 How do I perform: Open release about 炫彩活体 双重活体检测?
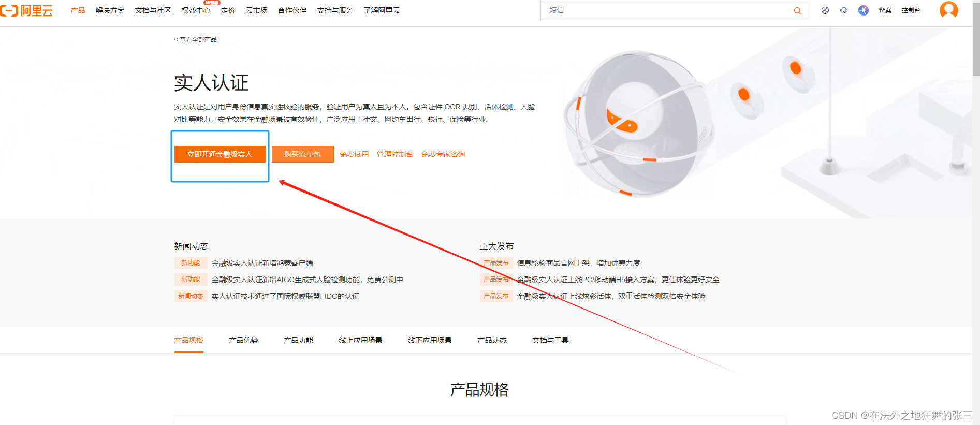611,296
